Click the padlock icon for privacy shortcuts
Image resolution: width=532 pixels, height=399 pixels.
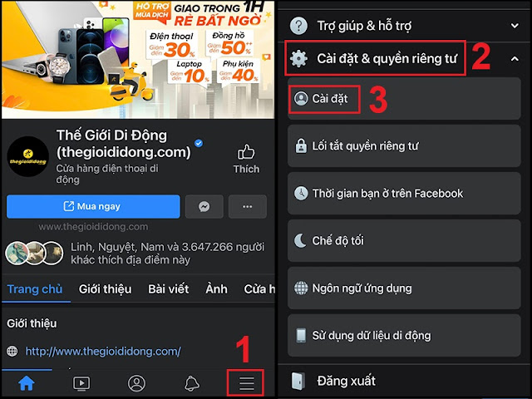click(301, 146)
